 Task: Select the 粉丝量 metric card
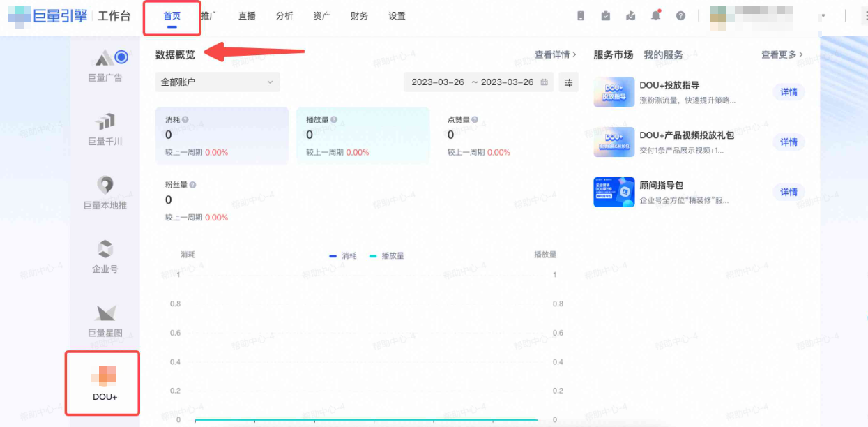222,201
